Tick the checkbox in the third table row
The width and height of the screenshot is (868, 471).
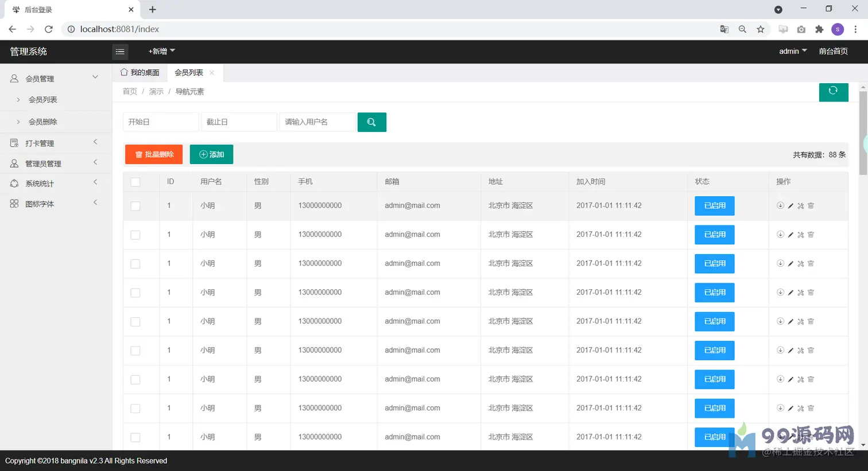pyautogui.click(x=135, y=264)
